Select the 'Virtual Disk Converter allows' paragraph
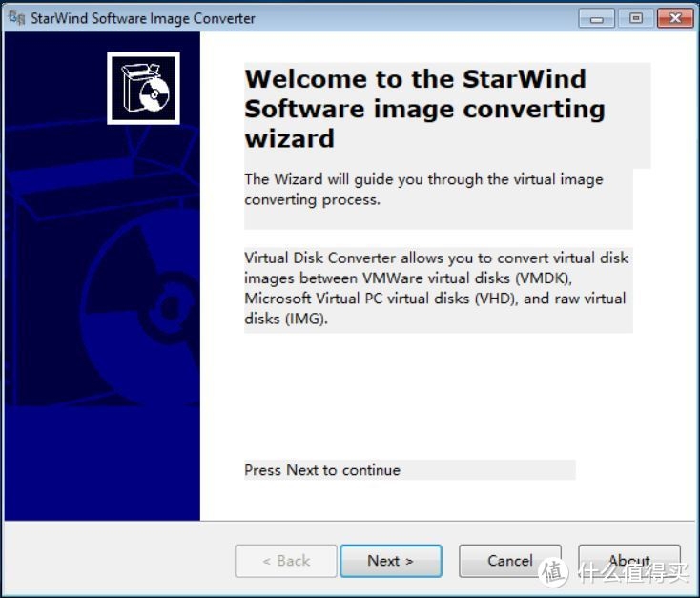700x598 pixels. (x=437, y=288)
